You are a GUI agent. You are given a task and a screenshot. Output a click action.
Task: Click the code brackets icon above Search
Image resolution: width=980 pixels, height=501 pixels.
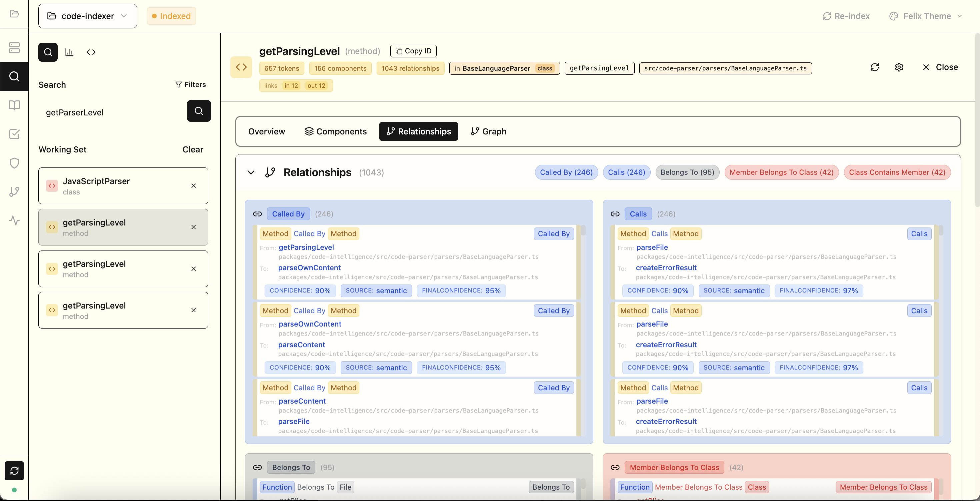[x=91, y=52]
